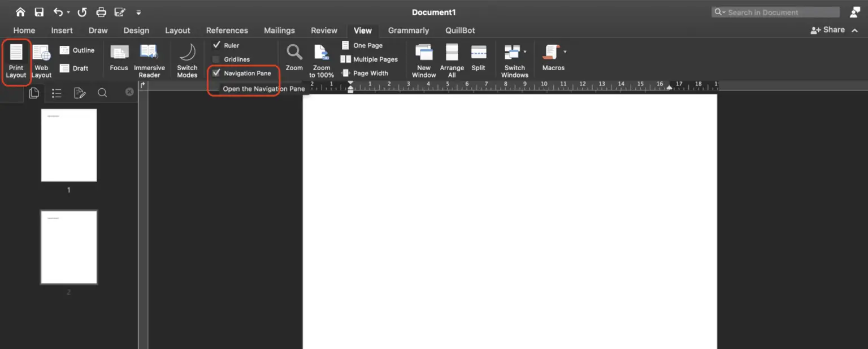The image size is (868, 349).
Task: Show the reviewing pane tab
Action: [x=80, y=93]
